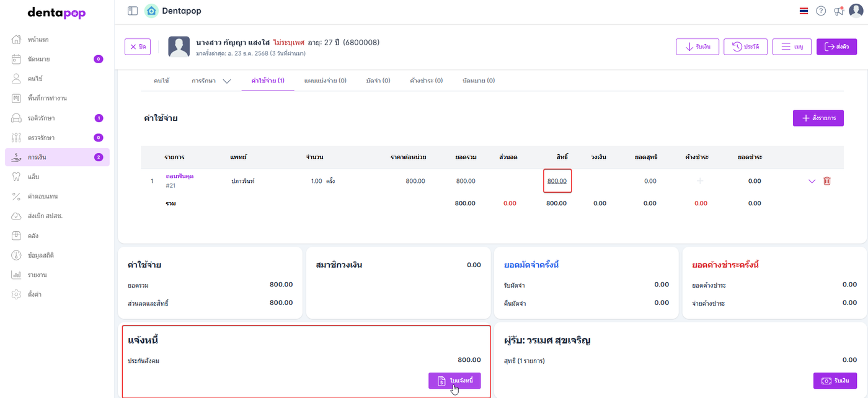
Task: Open ตรวจรักษา in the sidebar
Action: tap(57, 138)
